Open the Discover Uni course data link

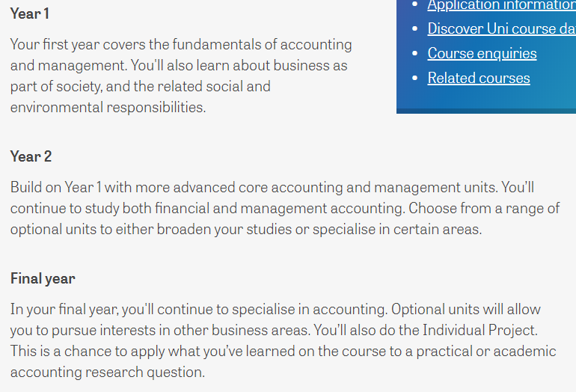[501, 28]
